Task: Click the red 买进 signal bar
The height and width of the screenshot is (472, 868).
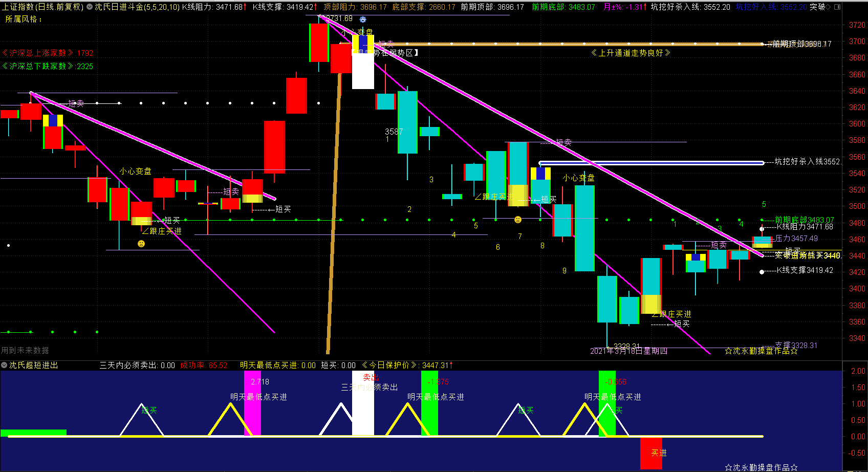Action: pyautogui.click(x=651, y=453)
